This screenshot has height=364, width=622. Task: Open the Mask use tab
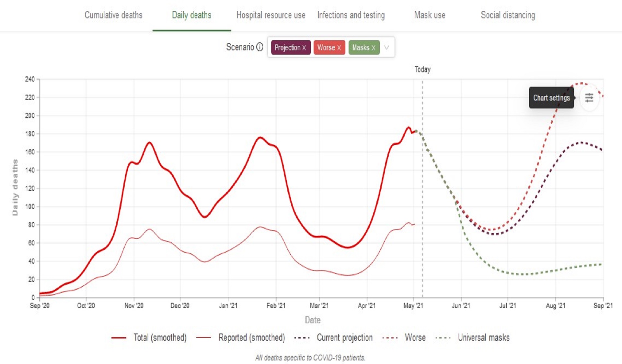click(x=430, y=15)
